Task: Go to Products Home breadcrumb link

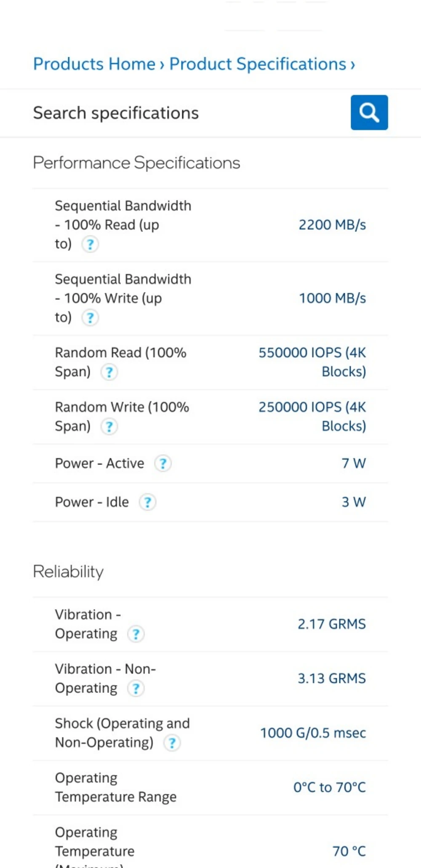Action: [94, 64]
